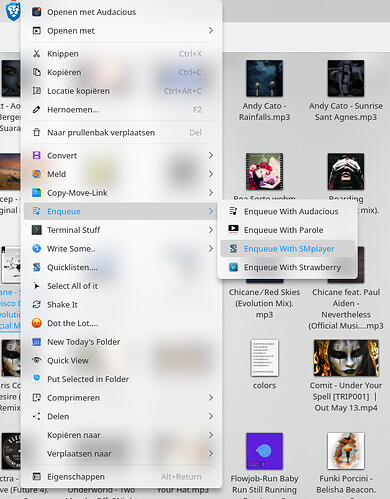Click the Meld swirl icon
The height and width of the screenshot is (499, 390).
[x=37, y=174]
